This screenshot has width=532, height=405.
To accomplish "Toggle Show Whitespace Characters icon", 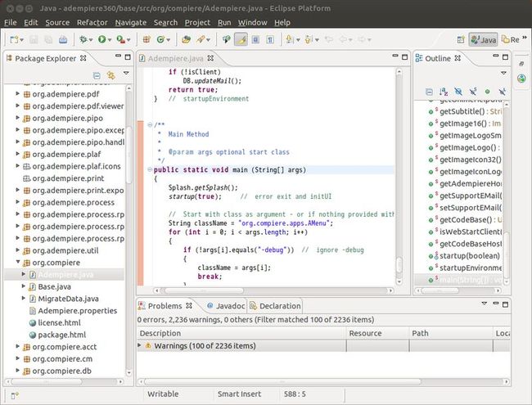I will [x=270, y=40].
